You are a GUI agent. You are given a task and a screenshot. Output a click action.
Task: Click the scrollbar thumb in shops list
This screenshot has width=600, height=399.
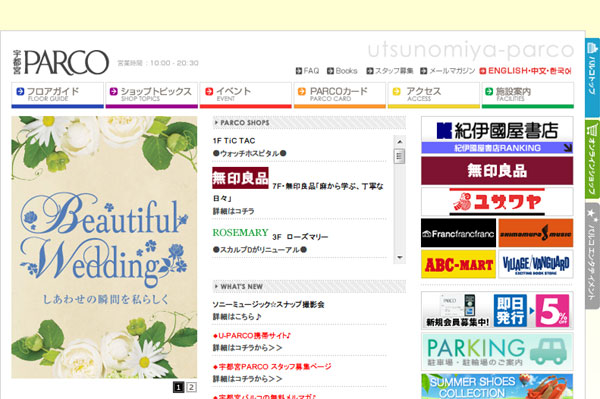coord(399,156)
